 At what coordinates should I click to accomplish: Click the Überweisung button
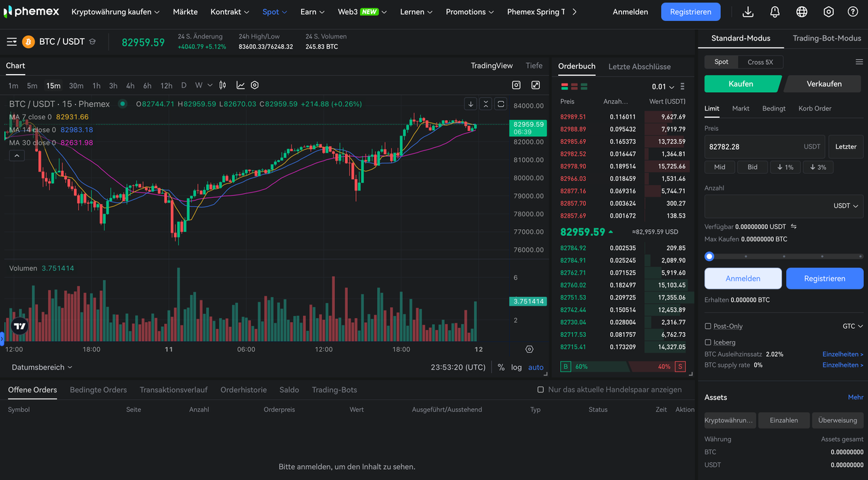click(x=837, y=420)
